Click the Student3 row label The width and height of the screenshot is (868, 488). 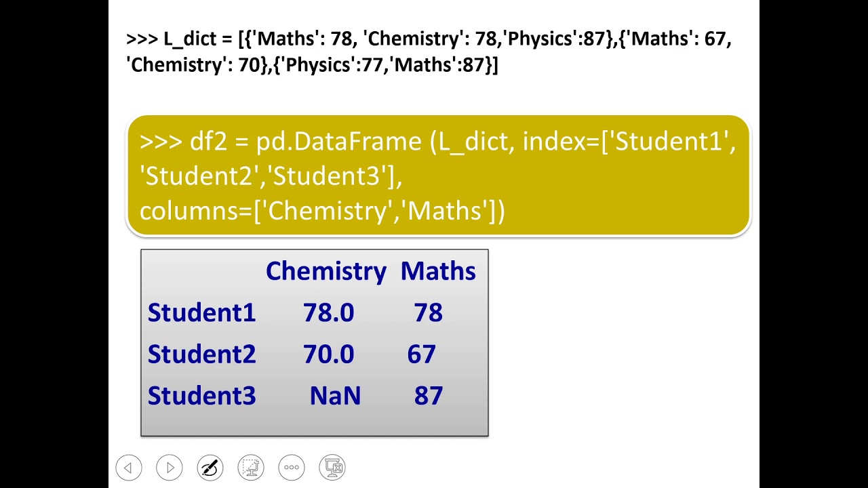201,396
